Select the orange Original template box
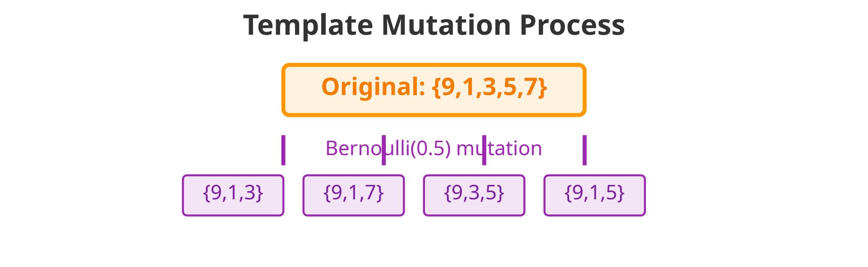 (434, 90)
